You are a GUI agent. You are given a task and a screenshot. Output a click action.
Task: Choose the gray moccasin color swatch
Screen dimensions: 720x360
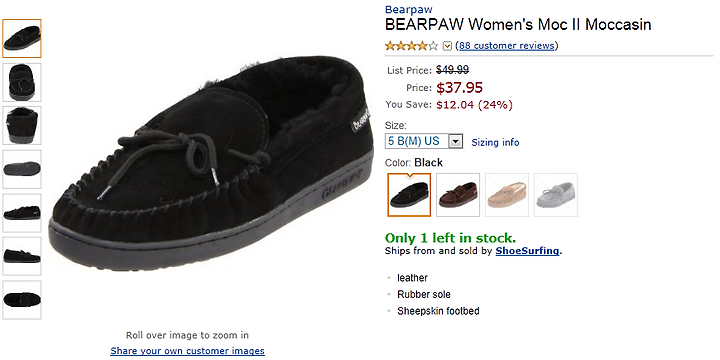(556, 195)
